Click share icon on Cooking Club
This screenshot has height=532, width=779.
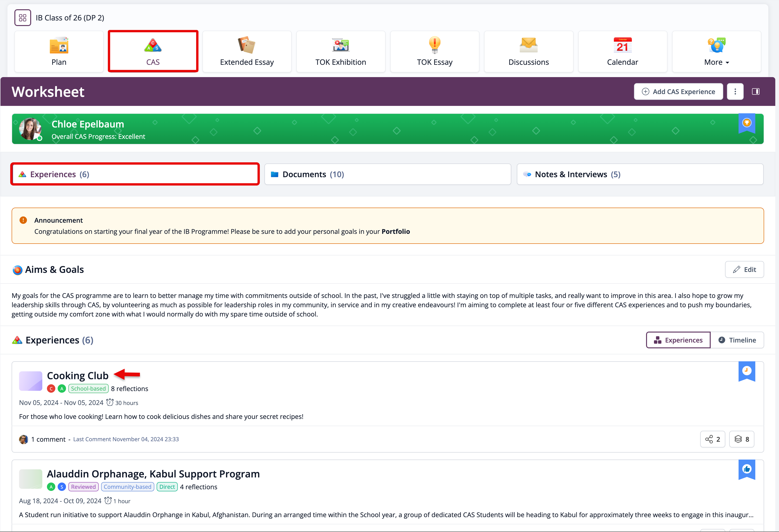[712, 439]
